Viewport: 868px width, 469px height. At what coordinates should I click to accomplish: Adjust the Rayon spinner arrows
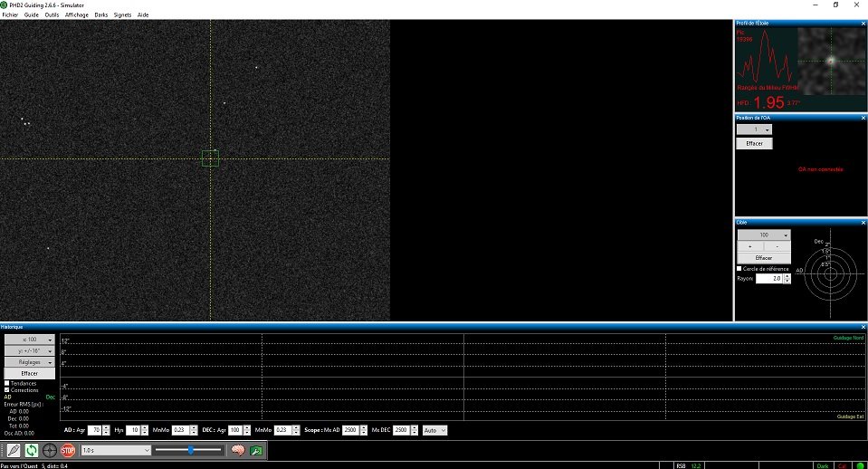click(787, 279)
